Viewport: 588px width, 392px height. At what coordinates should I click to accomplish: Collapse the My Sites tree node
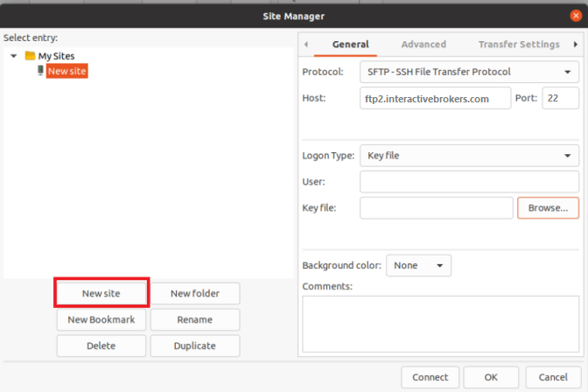14,56
